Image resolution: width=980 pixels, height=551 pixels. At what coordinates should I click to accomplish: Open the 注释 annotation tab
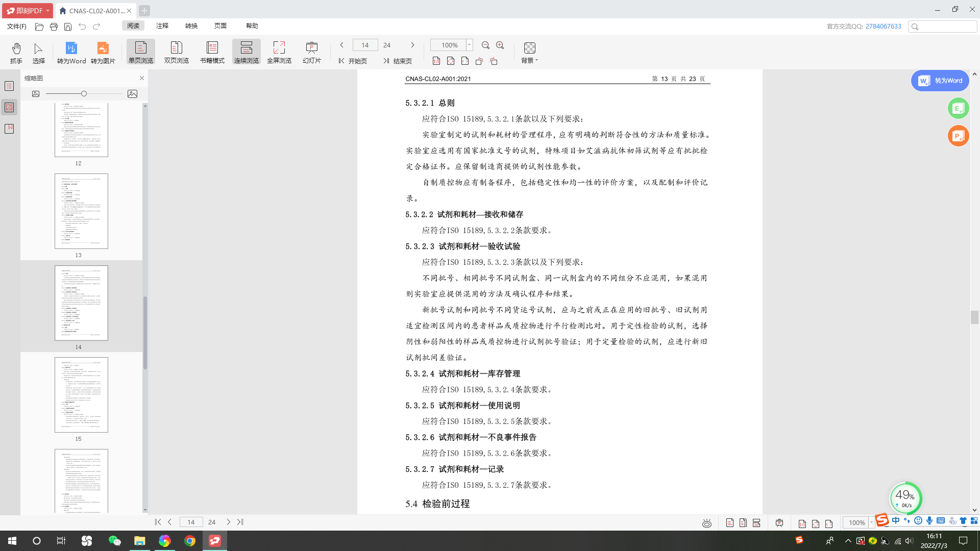(162, 26)
